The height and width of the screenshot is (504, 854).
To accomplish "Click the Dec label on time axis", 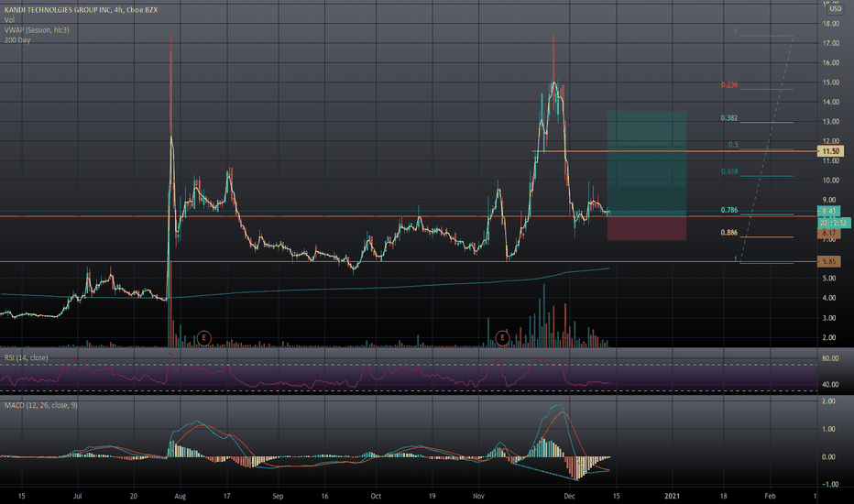I will tap(569, 497).
